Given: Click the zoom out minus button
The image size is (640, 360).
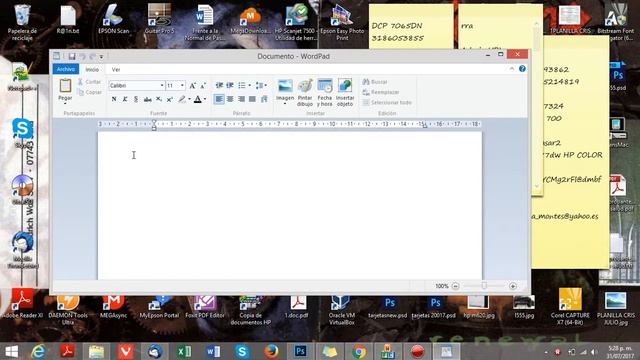Looking at the screenshot, I should tap(456, 286).
